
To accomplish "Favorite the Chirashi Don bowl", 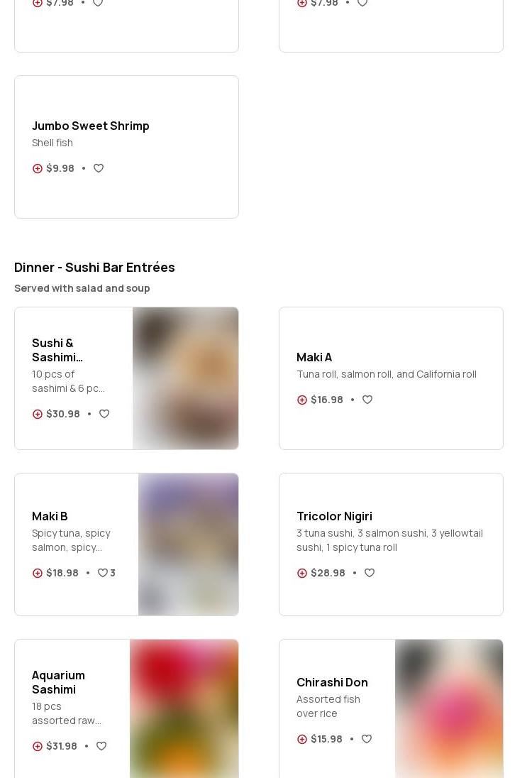I will (367, 739).
